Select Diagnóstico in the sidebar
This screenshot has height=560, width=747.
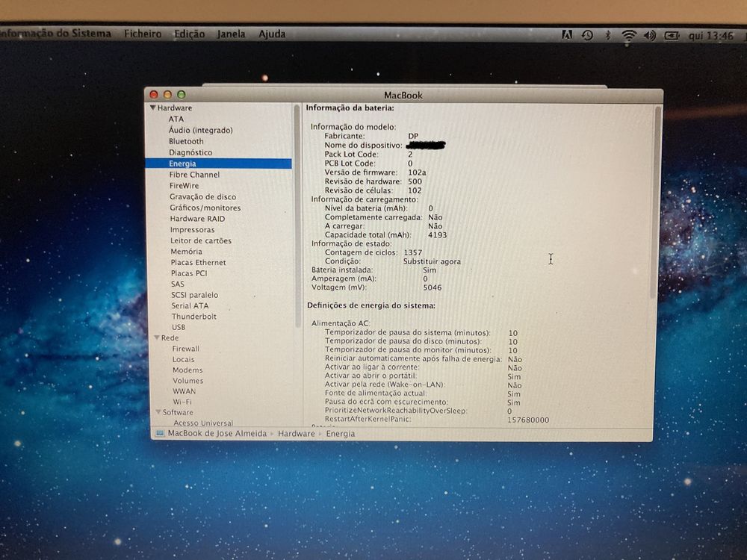click(190, 152)
